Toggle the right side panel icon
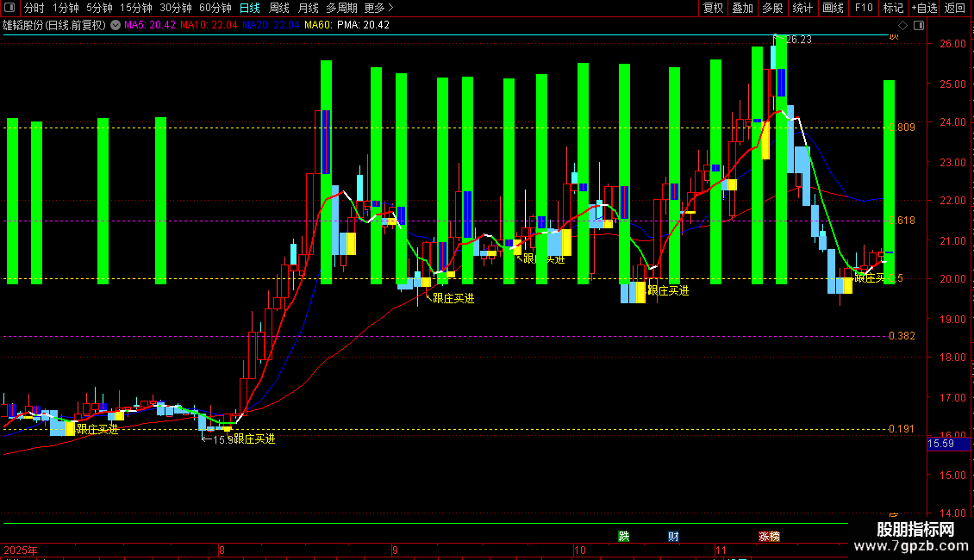 919,26
